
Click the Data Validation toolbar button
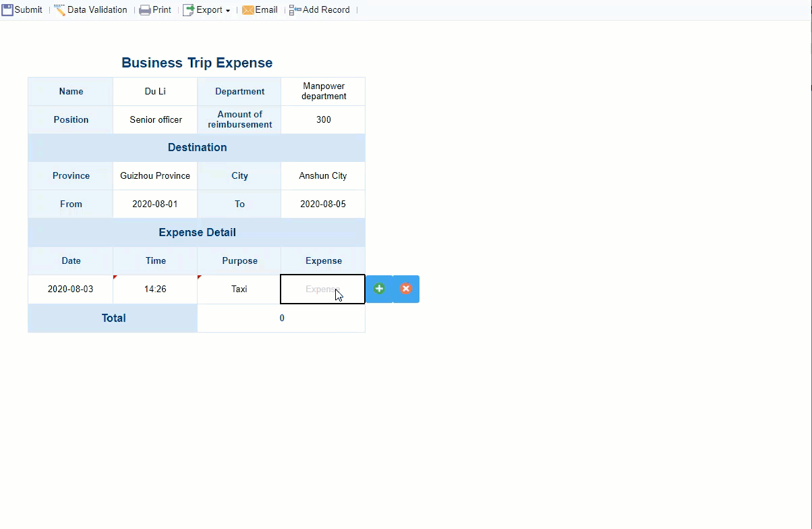(x=90, y=10)
